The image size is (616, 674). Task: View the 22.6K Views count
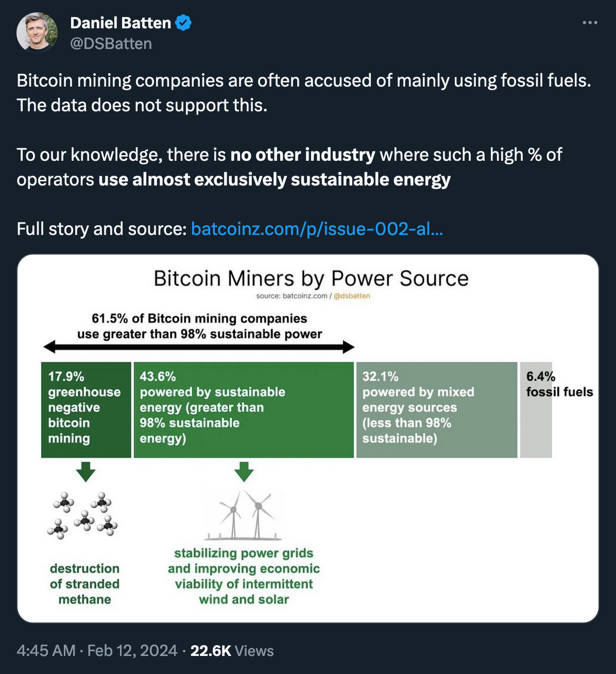click(x=232, y=651)
